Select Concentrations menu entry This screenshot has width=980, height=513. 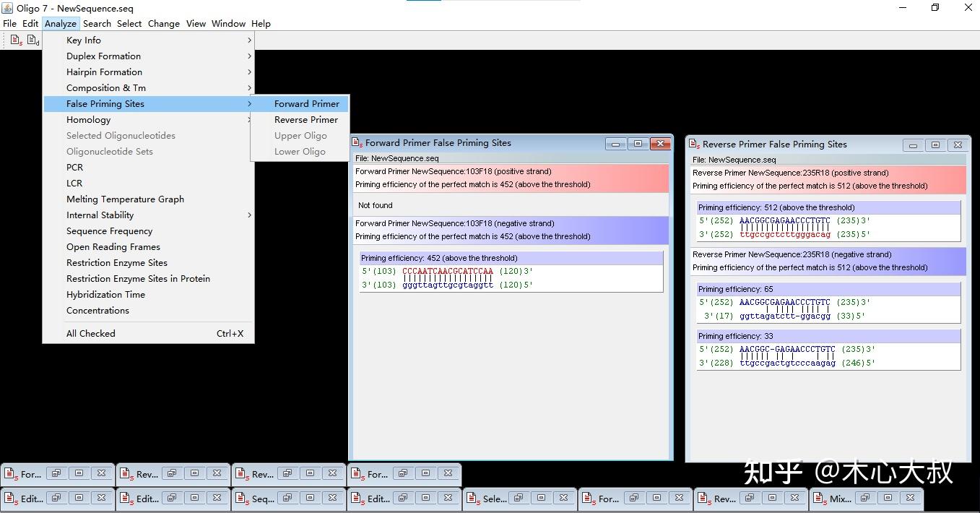(x=148, y=311)
